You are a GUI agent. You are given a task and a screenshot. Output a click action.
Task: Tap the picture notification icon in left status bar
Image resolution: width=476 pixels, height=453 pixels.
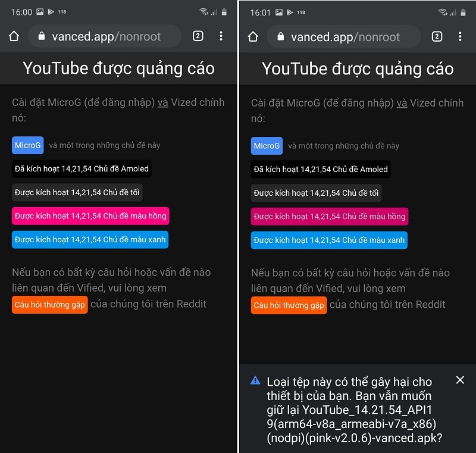click(x=40, y=12)
